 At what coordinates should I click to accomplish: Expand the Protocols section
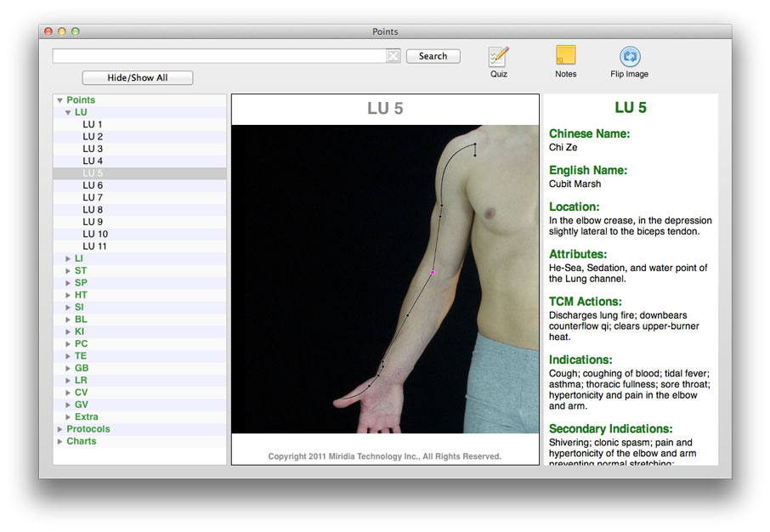point(59,429)
